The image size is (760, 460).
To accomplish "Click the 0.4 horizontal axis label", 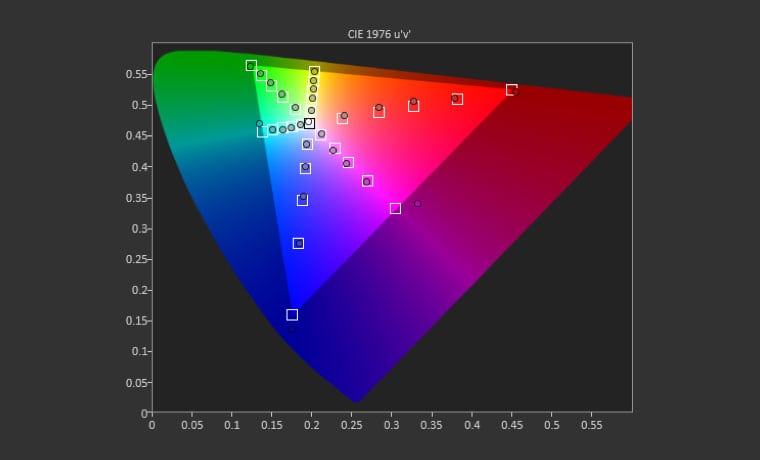I will coord(472,425).
